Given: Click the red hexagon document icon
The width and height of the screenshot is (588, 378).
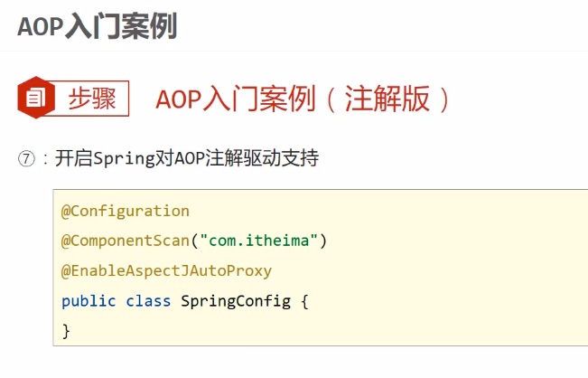Looking at the screenshot, I should pyautogui.click(x=34, y=99).
